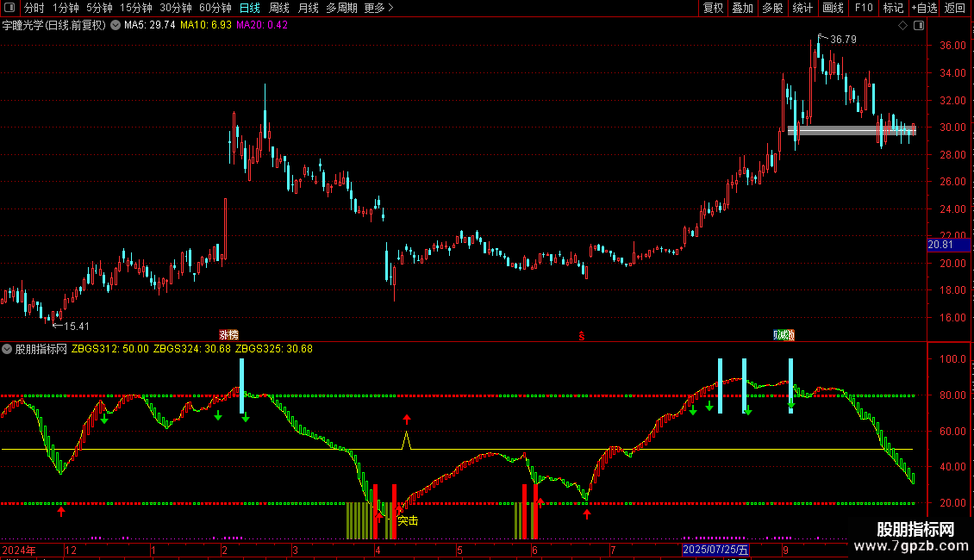Click the 统计 statistics button
974x560 pixels.
point(802,8)
